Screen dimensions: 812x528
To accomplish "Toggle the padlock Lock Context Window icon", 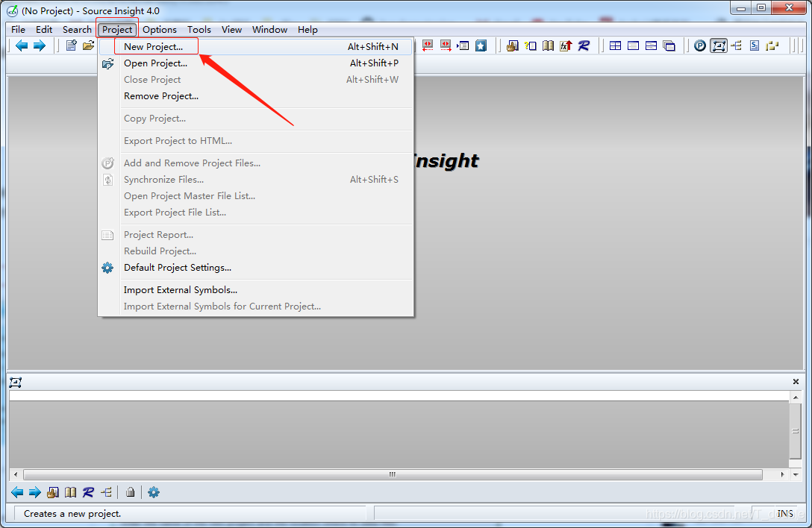I will point(130,492).
